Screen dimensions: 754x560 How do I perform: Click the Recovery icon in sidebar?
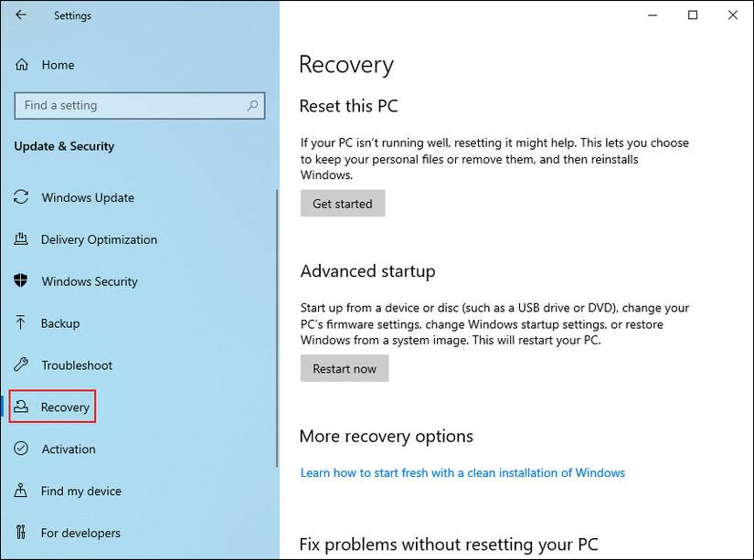click(22, 407)
